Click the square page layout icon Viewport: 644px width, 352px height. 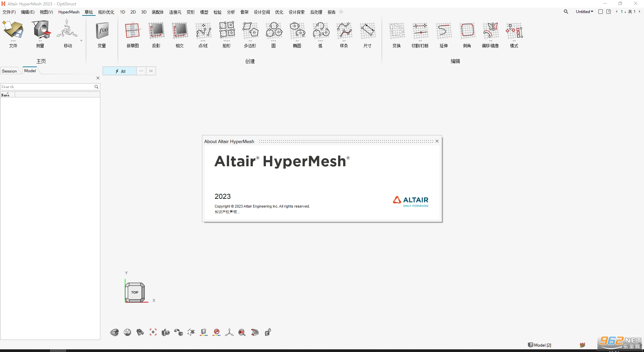pos(600,12)
